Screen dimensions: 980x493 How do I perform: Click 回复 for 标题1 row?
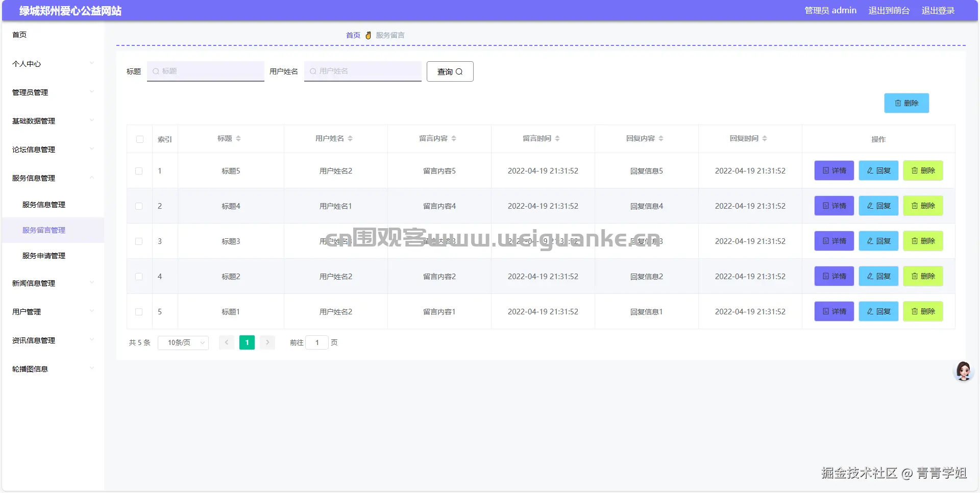coord(878,312)
